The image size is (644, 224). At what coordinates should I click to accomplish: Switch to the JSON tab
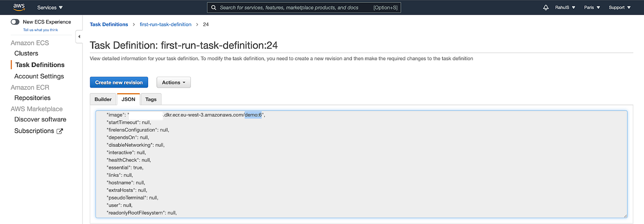[128, 99]
